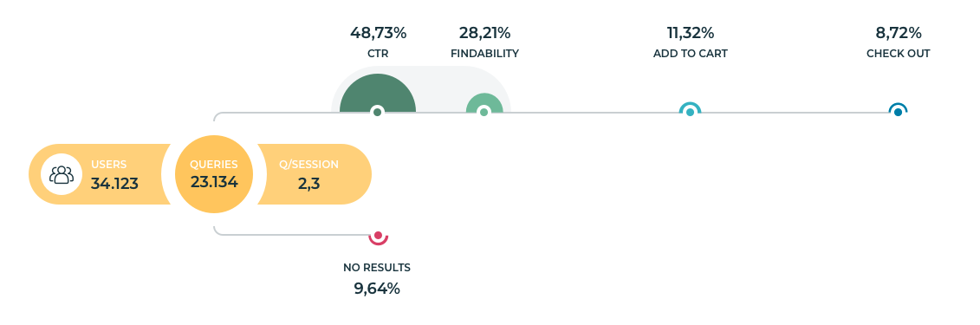The image size is (980, 325).
Task: Select the large dark green CTR bubble
Action: click(378, 94)
